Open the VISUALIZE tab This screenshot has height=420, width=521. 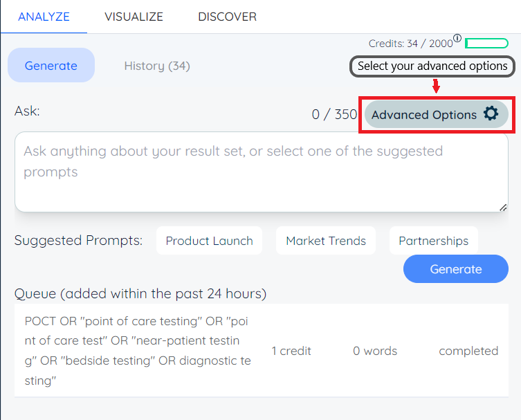pos(134,17)
